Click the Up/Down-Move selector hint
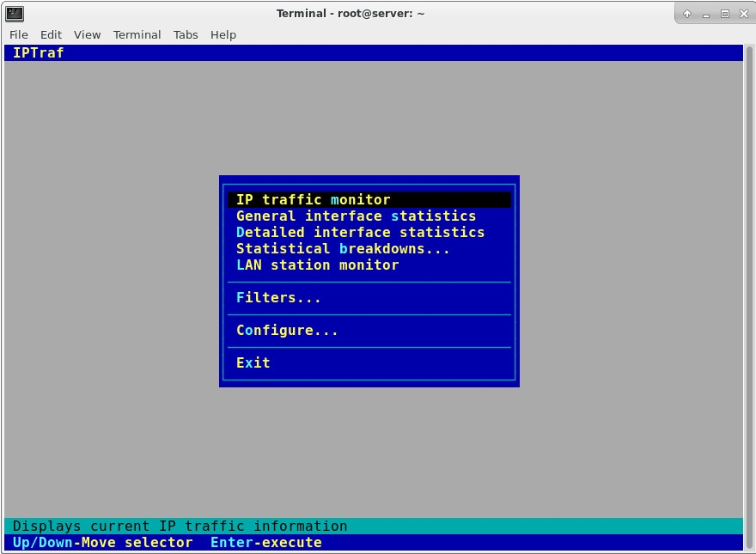 click(103, 543)
